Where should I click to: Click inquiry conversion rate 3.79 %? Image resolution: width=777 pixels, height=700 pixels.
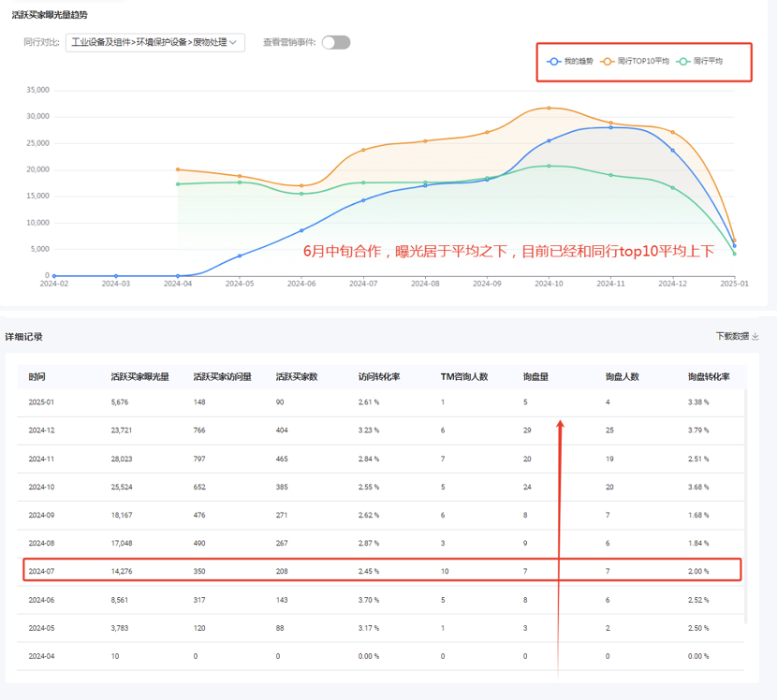[698, 430]
